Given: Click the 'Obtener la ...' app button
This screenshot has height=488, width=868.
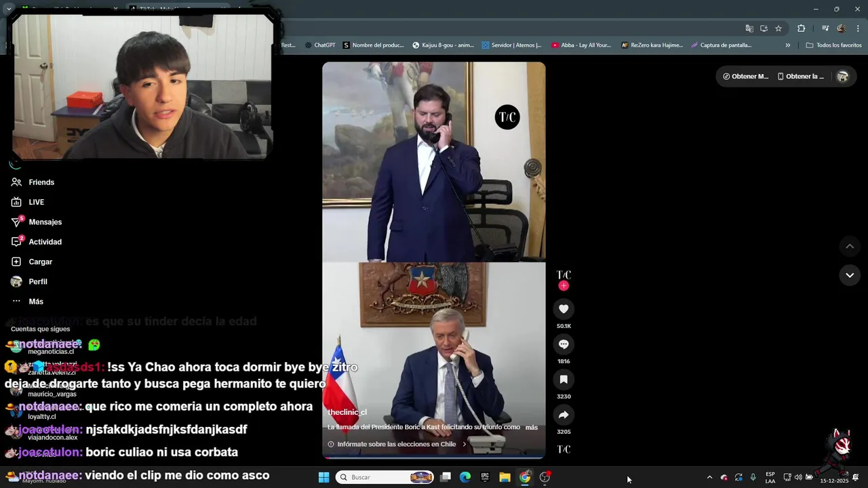Looking at the screenshot, I should click(x=801, y=77).
